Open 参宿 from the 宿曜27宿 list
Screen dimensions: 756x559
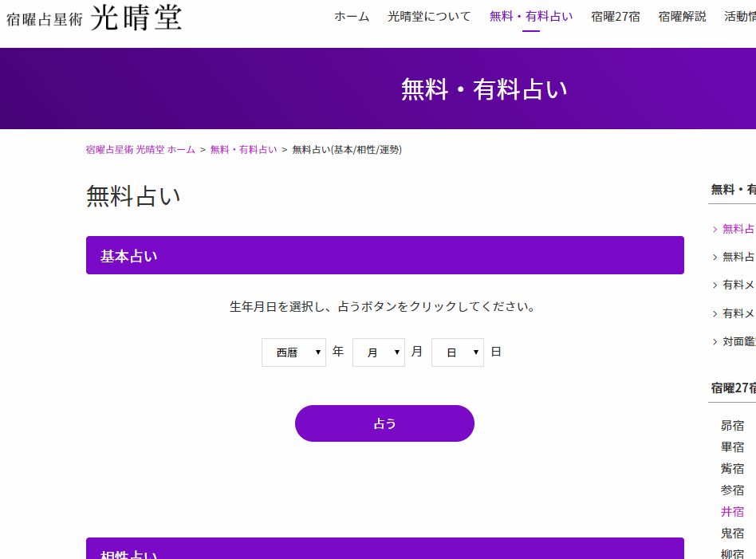[x=732, y=490]
